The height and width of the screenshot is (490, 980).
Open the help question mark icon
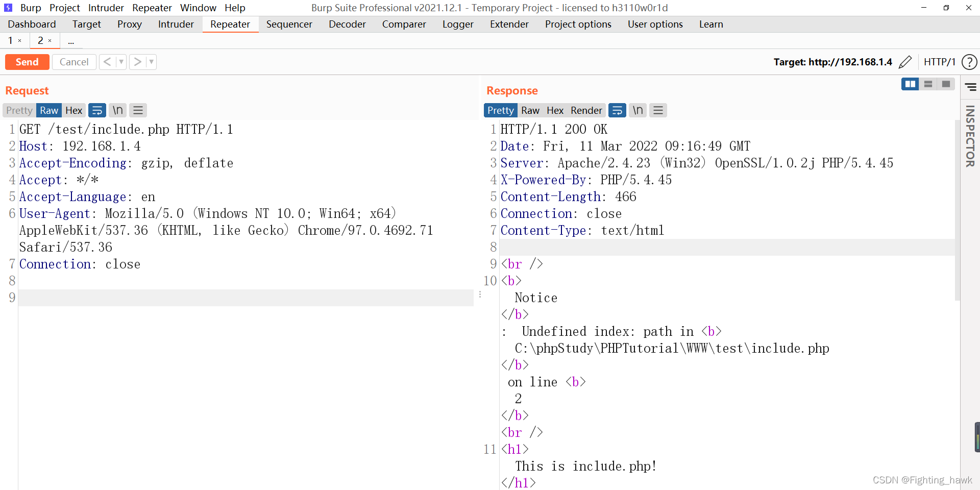[969, 62]
